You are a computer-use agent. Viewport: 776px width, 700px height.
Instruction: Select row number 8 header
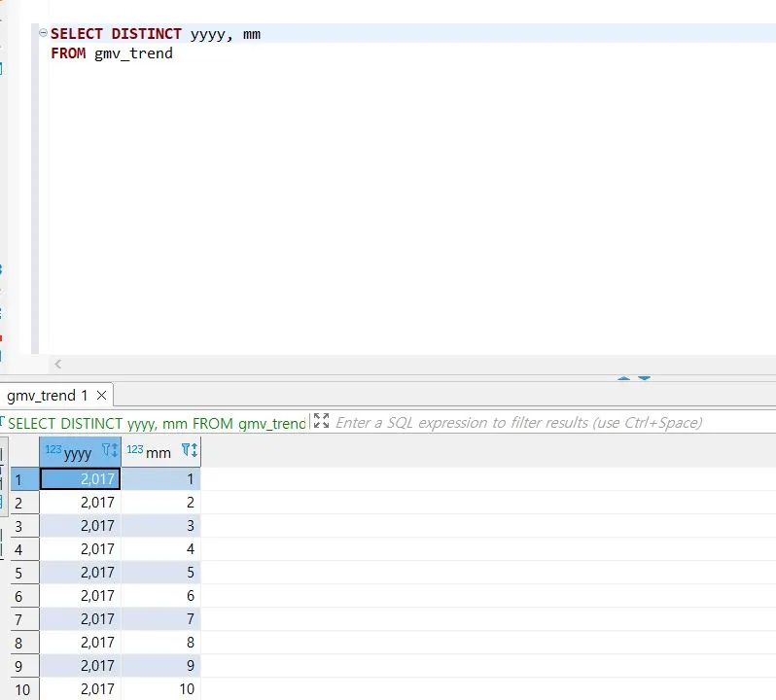(x=24, y=643)
